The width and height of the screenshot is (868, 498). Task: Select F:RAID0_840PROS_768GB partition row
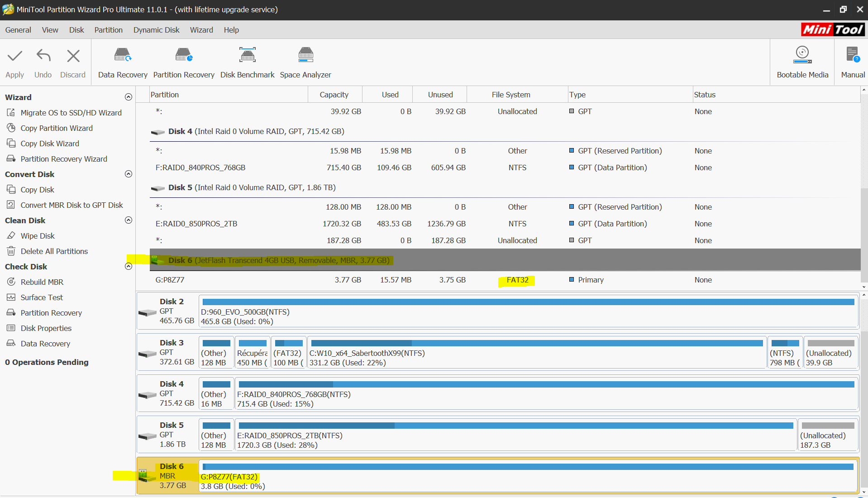pyautogui.click(x=505, y=168)
